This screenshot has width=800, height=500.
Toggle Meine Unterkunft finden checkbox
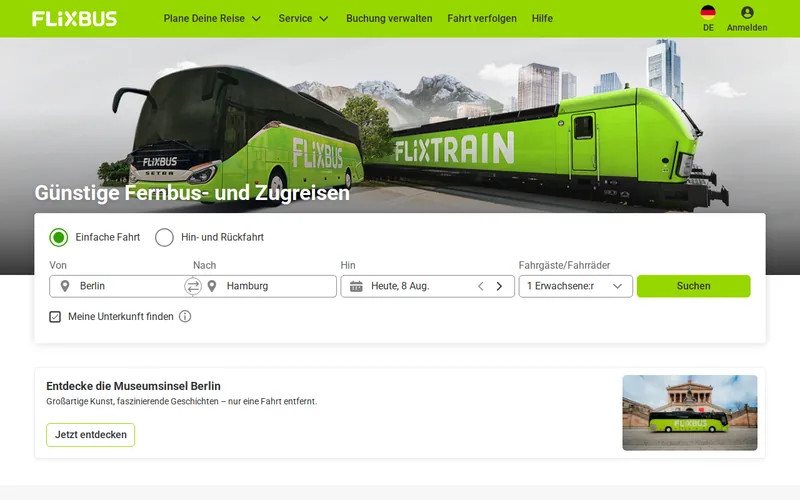pos(55,317)
